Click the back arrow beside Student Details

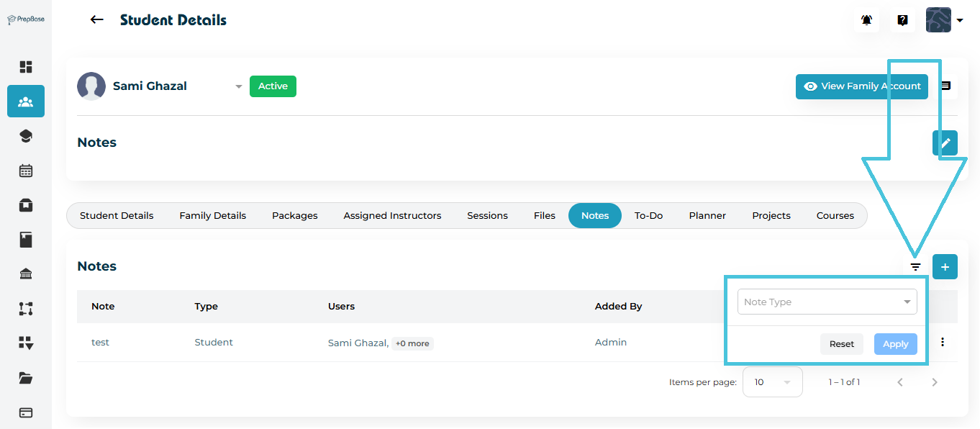point(97,20)
